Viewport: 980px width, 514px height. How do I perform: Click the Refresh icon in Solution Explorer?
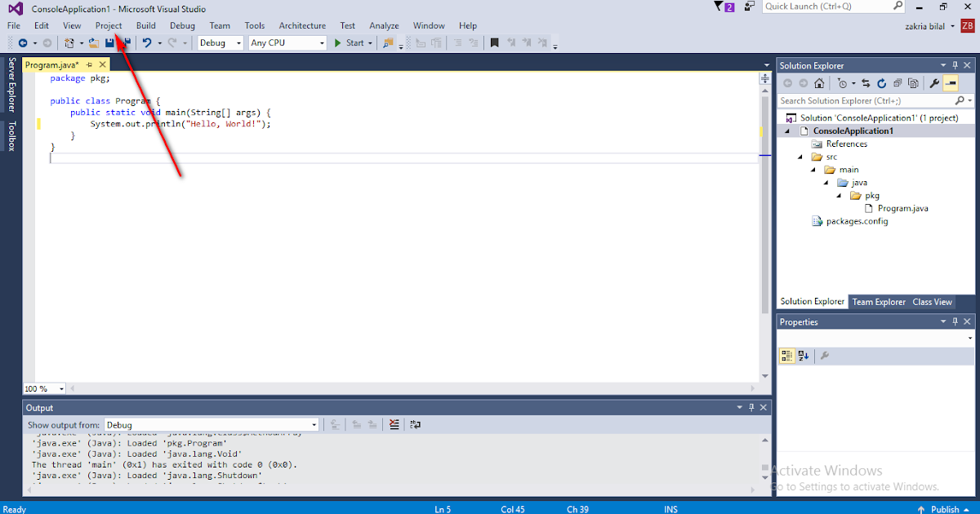coord(881,83)
